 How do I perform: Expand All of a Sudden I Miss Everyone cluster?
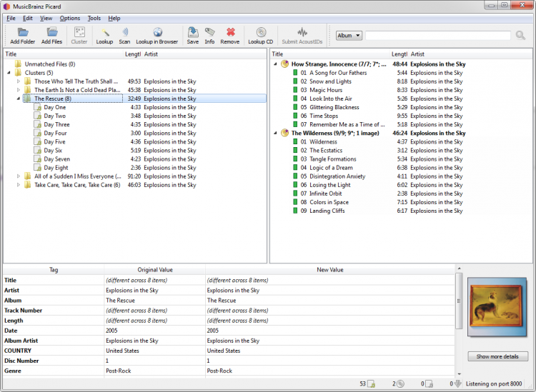click(x=19, y=176)
